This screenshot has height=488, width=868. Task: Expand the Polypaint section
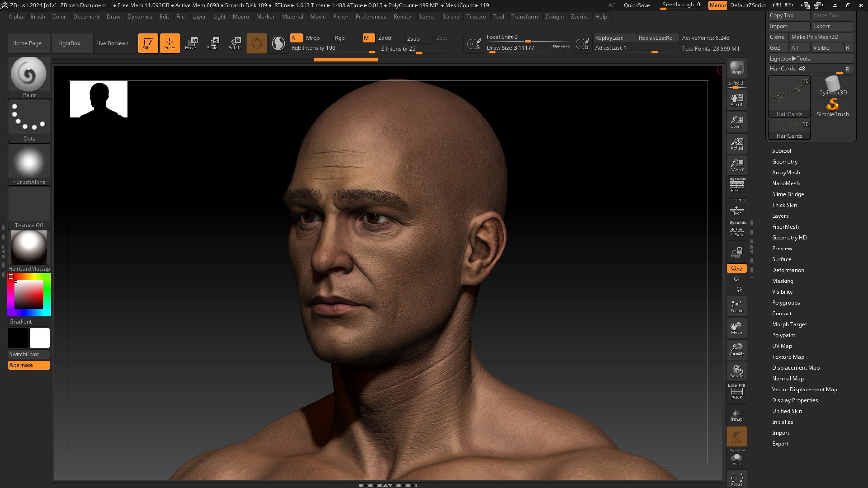point(783,335)
